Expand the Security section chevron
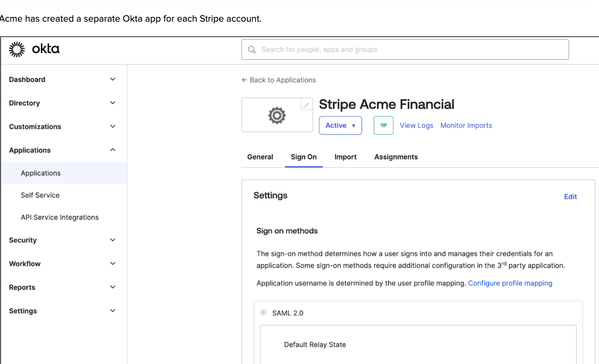 [113, 240]
